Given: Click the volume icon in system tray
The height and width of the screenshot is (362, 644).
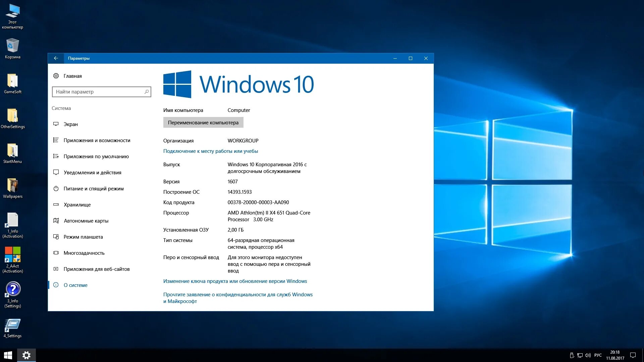Looking at the screenshot, I should pyautogui.click(x=588, y=355).
